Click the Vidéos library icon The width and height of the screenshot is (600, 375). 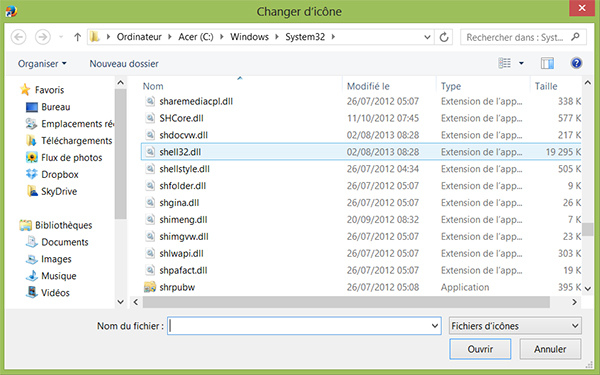[x=32, y=292]
